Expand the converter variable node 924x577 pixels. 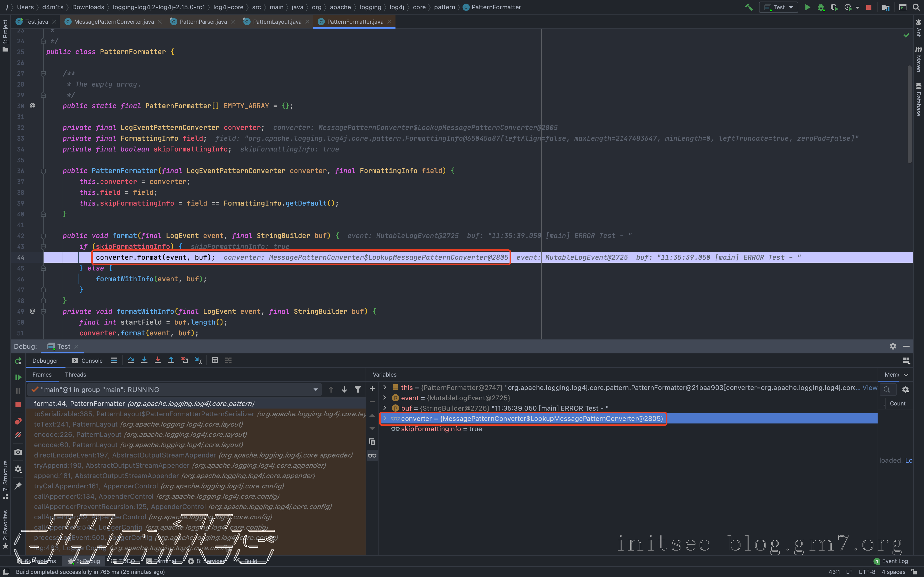[x=384, y=419]
